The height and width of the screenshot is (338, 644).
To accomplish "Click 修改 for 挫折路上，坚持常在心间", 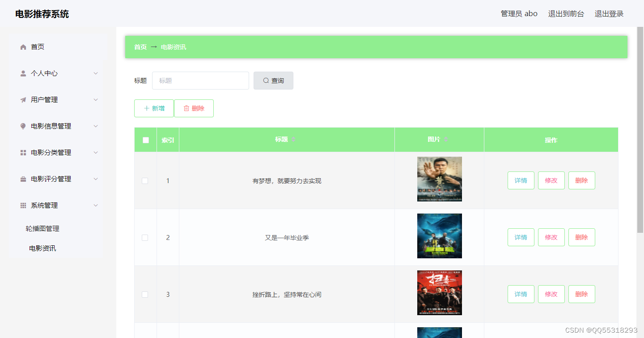I will (x=551, y=294).
